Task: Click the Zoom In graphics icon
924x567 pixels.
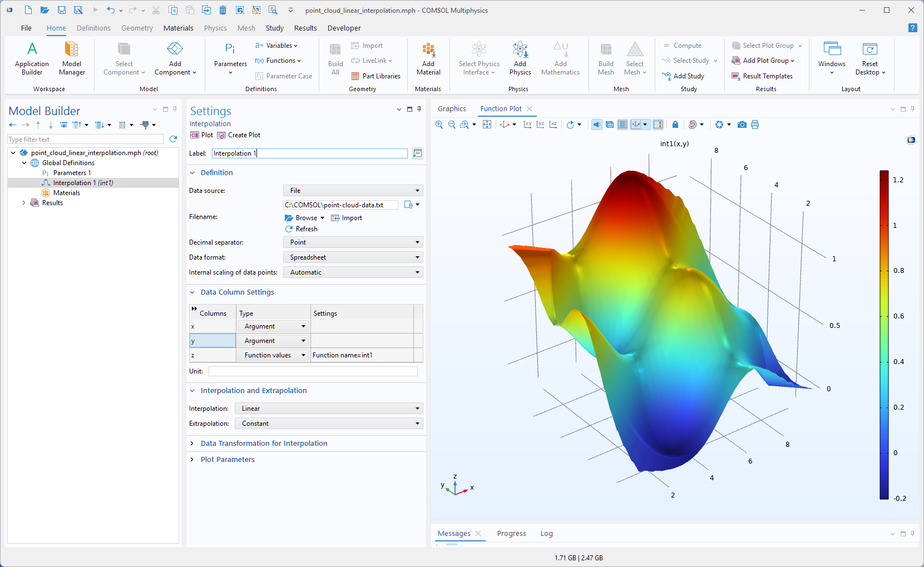Action: (439, 125)
